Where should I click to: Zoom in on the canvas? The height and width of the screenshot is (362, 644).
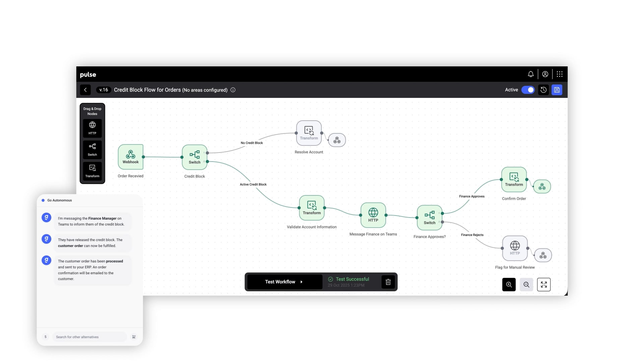(509, 285)
